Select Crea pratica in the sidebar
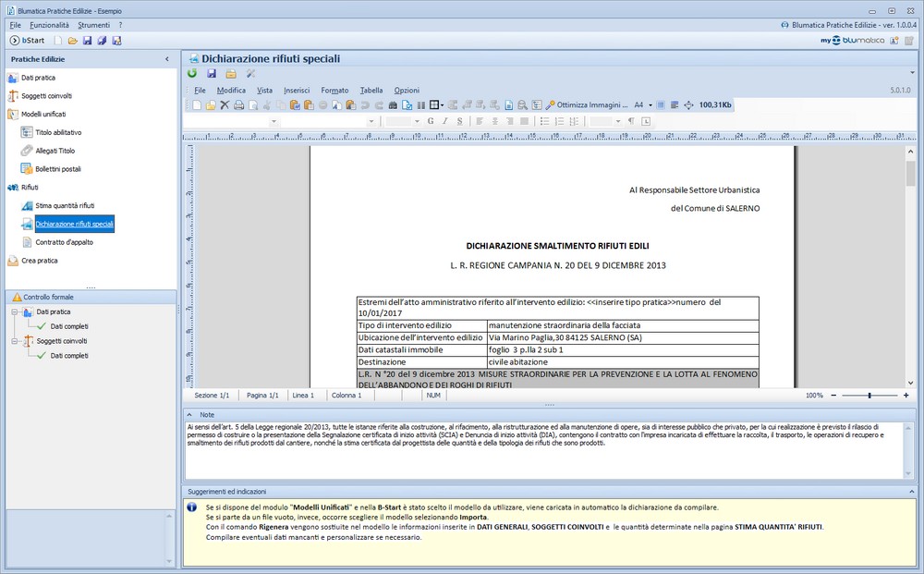This screenshot has height=574, width=924. click(40, 261)
